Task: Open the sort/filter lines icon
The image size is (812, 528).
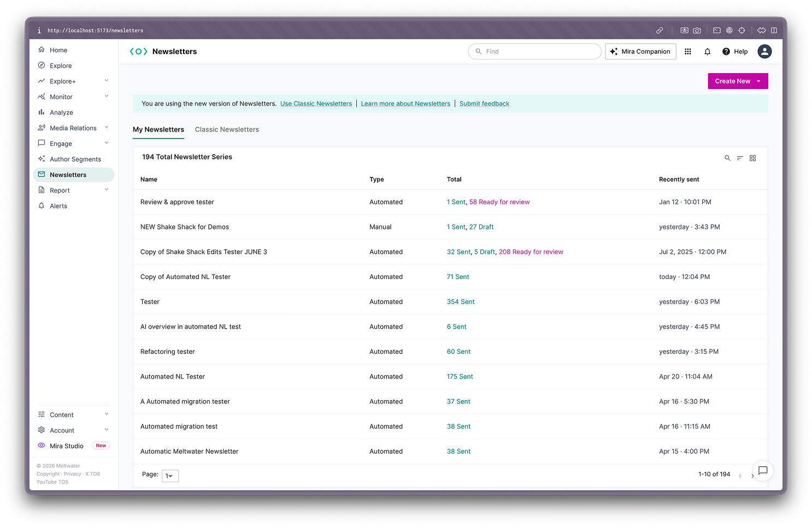Action: pyautogui.click(x=740, y=158)
